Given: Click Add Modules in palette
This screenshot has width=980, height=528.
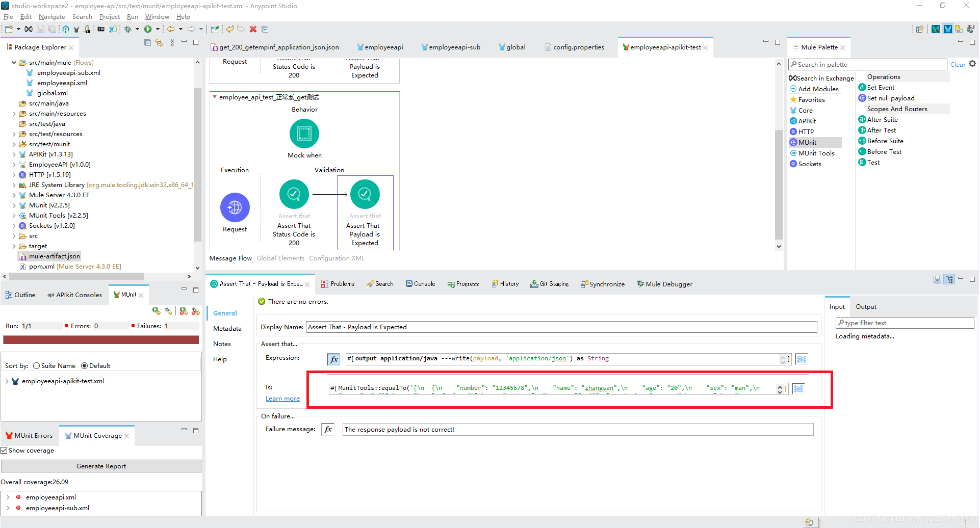Looking at the screenshot, I should pos(814,89).
